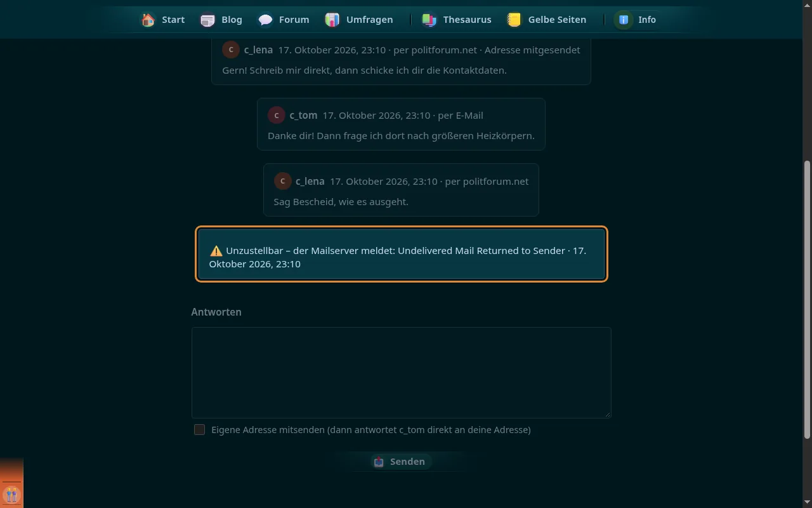The width and height of the screenshot is (812, 508).
Task: Open the Start menu item
Action: click(163, 20)
